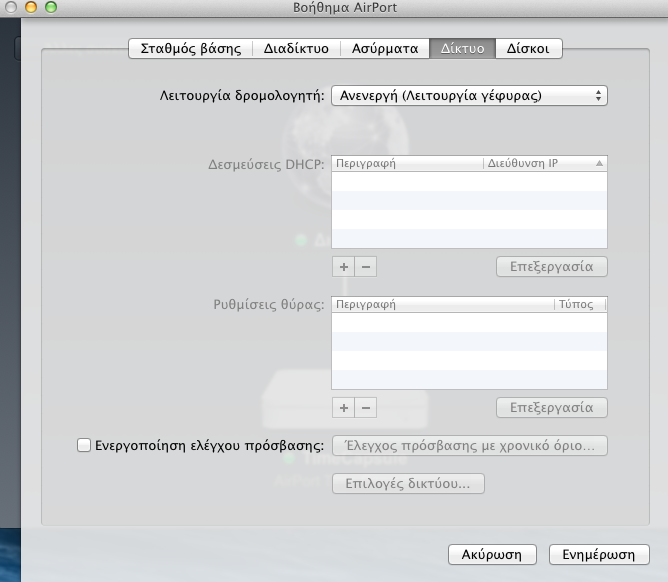Viewport: 668px width, 582px height.
Task: Apply settings with Ενημέρωση button
Action: pyautogui.click(x=599, y=554)
